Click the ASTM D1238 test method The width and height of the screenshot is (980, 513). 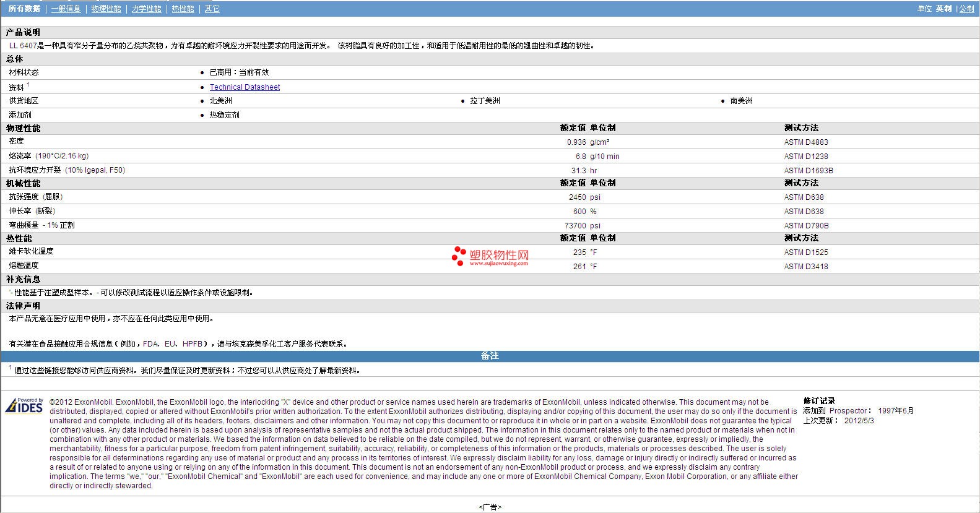pyautogui.click(x=806, y=157)
